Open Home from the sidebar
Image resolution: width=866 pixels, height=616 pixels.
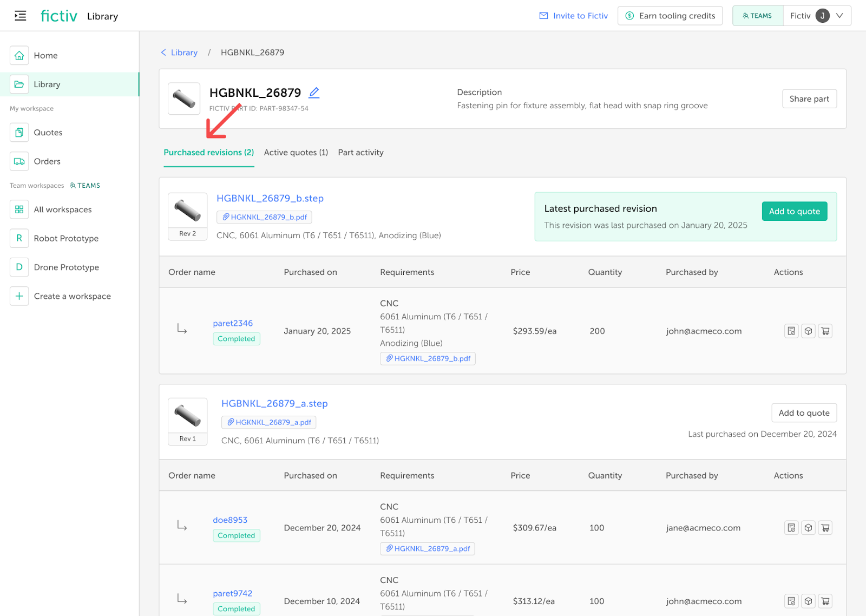45,55
